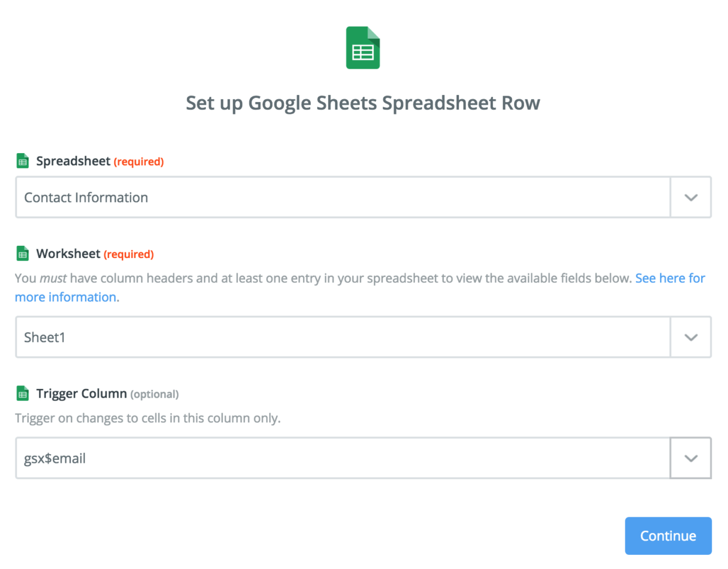Expand the Trigger Column dropdown chevron
Screen dimensions: 728x569
pyautogui.click(x=690, y=458)
